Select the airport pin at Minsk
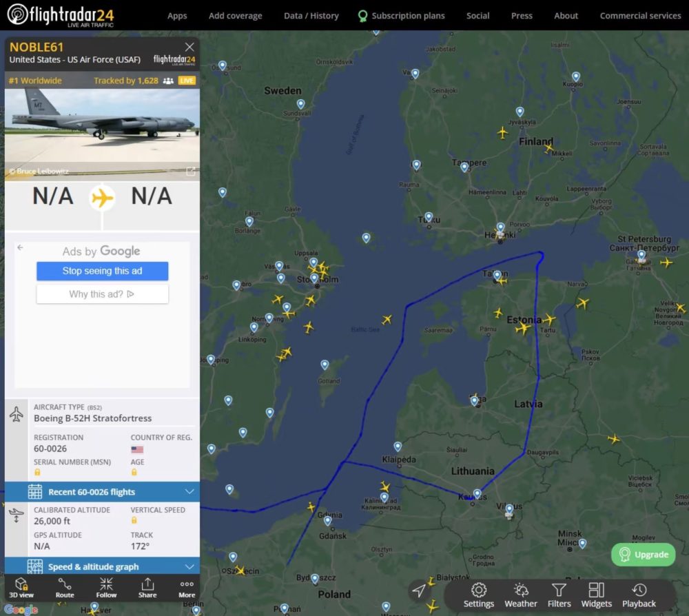The image size is (689, 616). [x=583, y=544]
